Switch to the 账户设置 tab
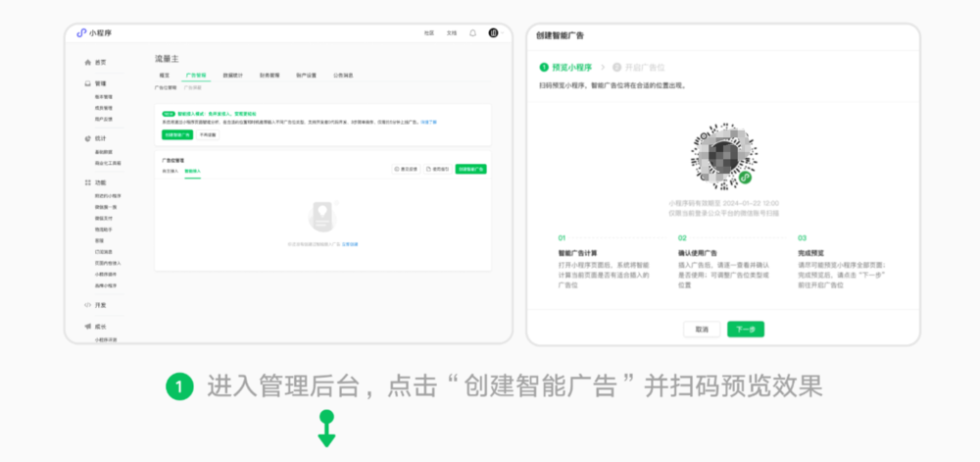This screenshot has width=980, height=462. pos(306,75)
